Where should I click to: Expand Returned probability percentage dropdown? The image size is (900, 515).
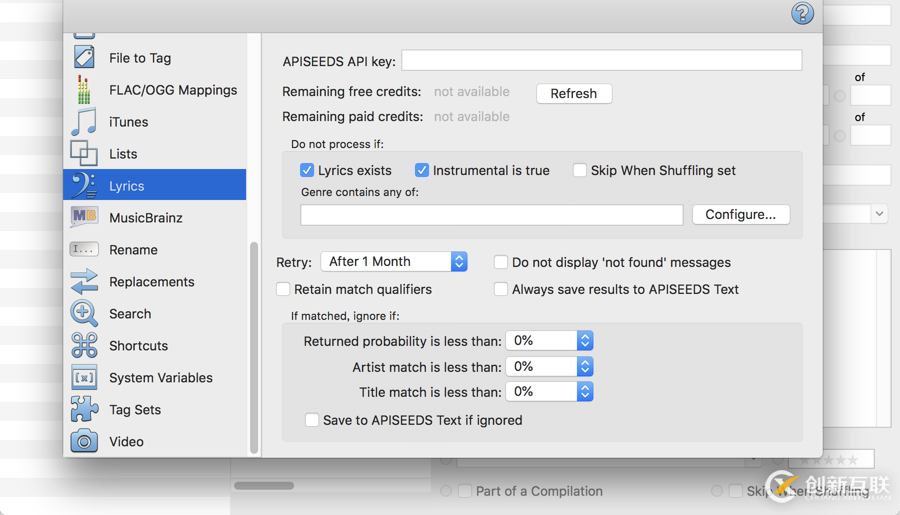click(x=549, y=341)
